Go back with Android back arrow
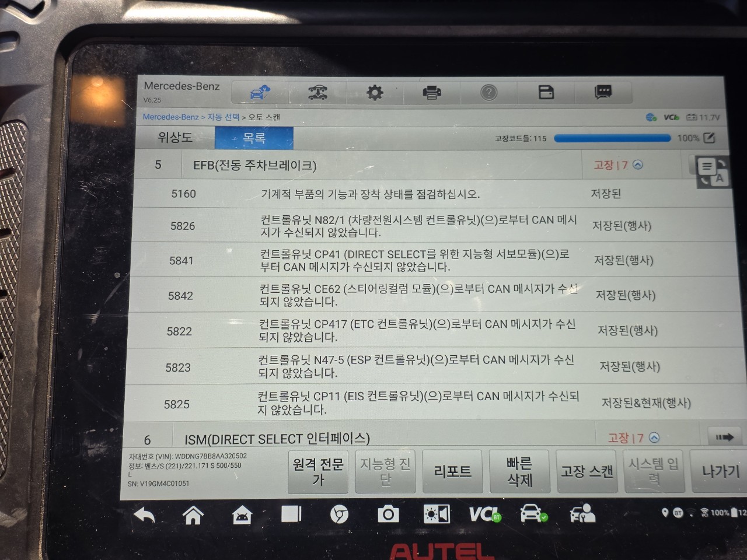The image size is (747, 560). (144, 515)
